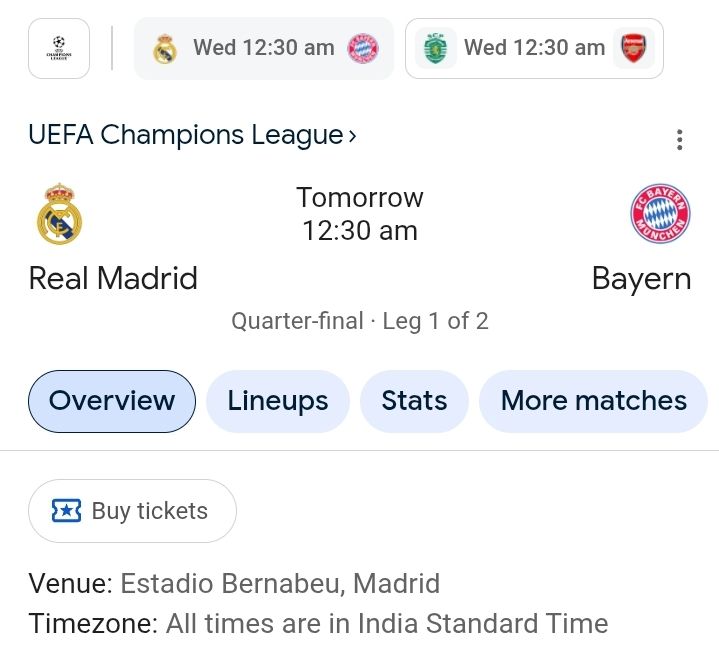Switch to the Lineups tab
This screenshot has height=670, width=719.
click(x=278, y=401)
